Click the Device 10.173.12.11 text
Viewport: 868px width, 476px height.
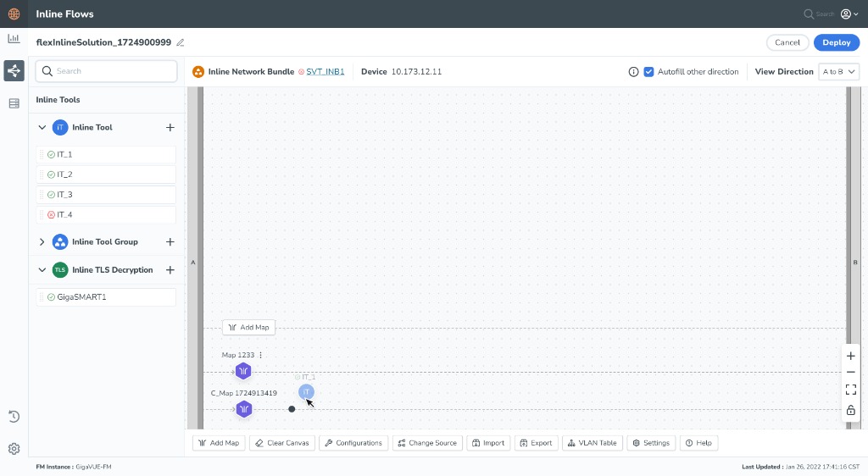pyautogui.click(x=401, y=72)
